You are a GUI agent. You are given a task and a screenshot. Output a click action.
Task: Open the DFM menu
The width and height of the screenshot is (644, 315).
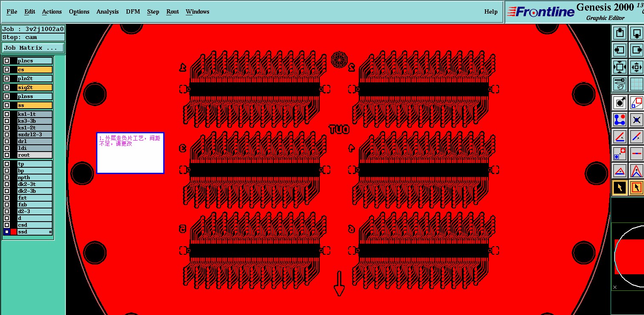coord(133,11)
